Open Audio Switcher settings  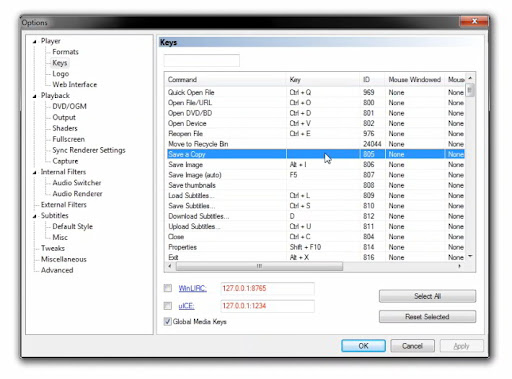(77, 183)
